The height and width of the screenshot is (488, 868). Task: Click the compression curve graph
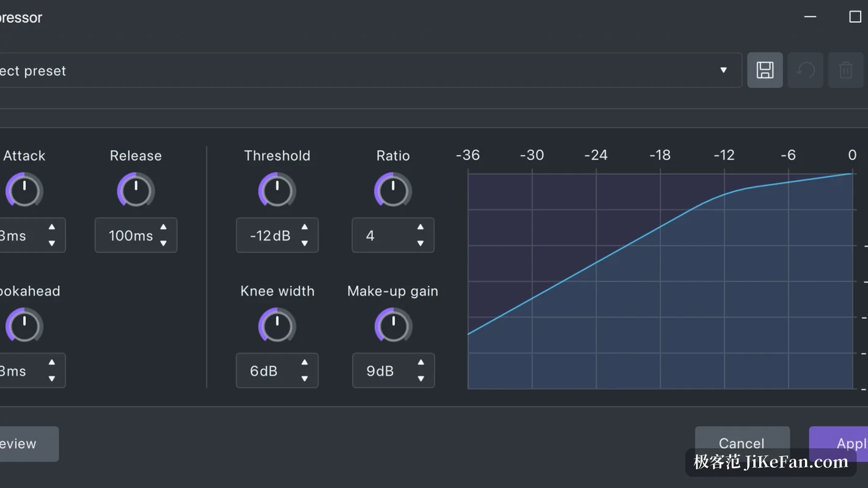pyautogui.click(x=660, y=281)
